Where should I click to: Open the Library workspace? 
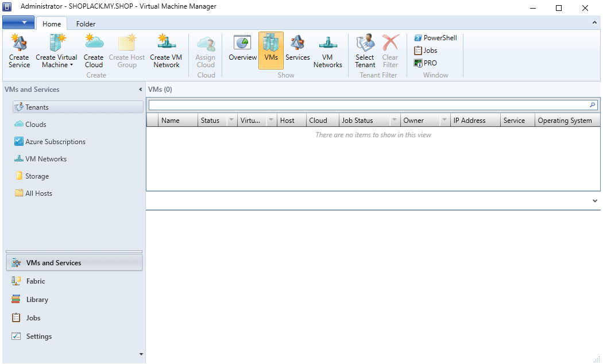(x=74, y=300)
